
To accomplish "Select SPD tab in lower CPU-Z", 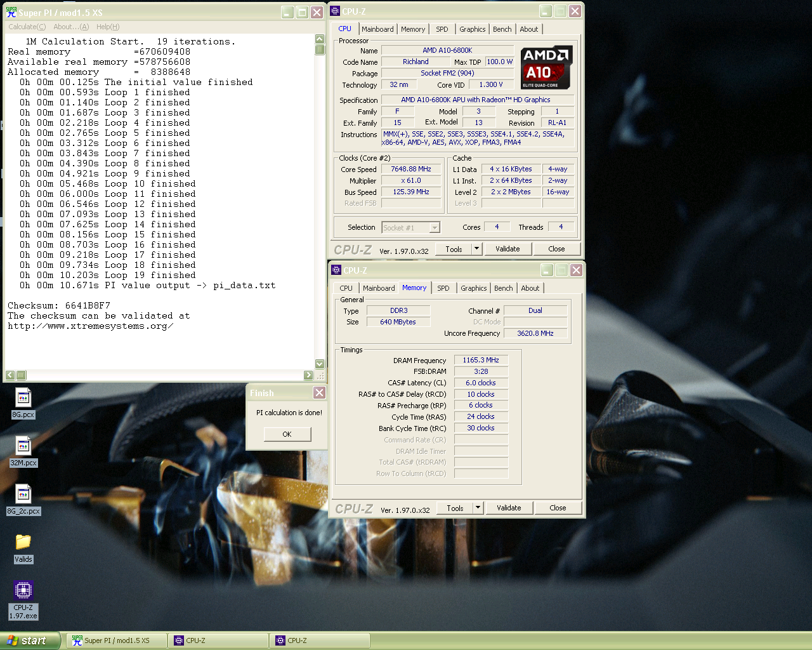I will (443, 288).
